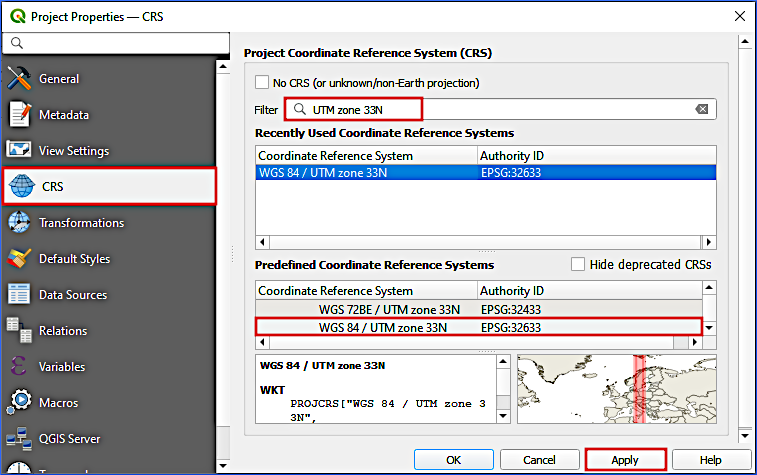This screenshot has height=475, width=757.
Task: Toggle Hide deprecated CRSs checkbox
Action: click(578, 264)
